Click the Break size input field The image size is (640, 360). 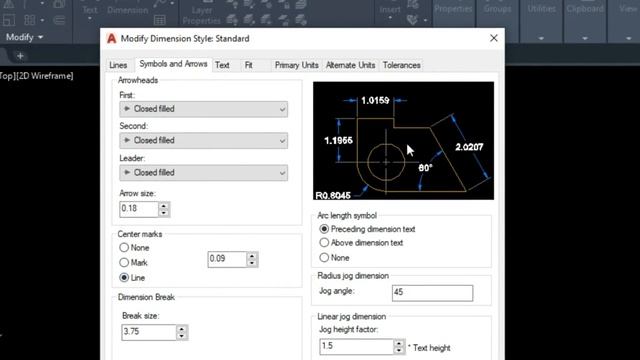click(149, 332)
